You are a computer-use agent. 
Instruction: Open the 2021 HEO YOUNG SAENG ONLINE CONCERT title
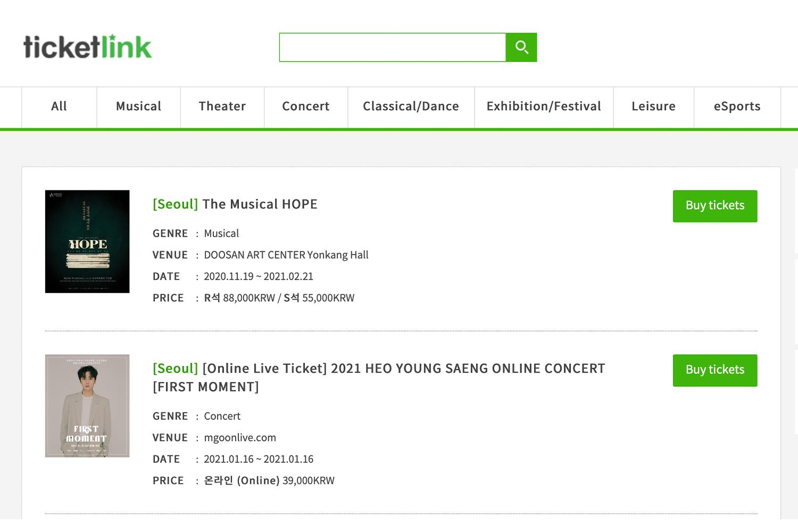tap(379, 378)
